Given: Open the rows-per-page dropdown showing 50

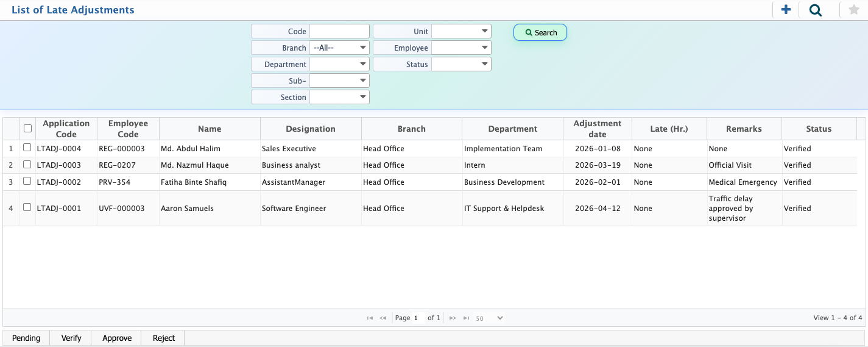Looking at the screenshot, I should (489, 318).
